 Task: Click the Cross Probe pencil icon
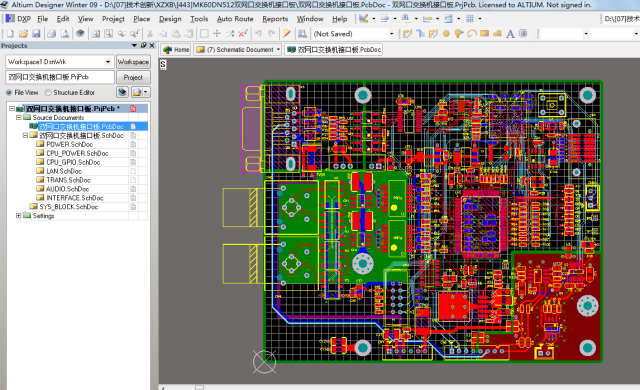tap(287, 34)
